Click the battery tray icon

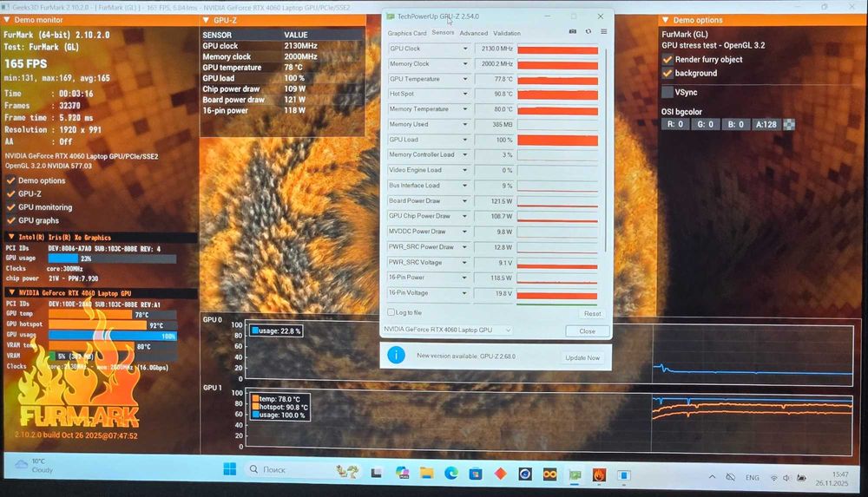801,478
